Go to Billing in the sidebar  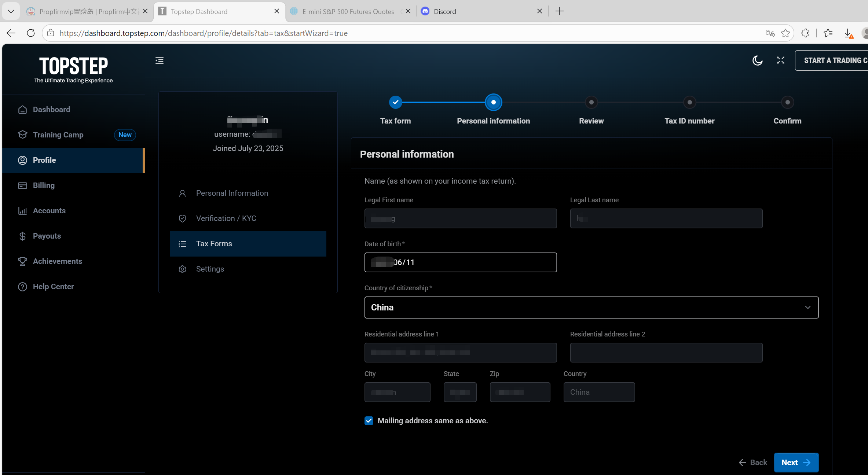73,185
